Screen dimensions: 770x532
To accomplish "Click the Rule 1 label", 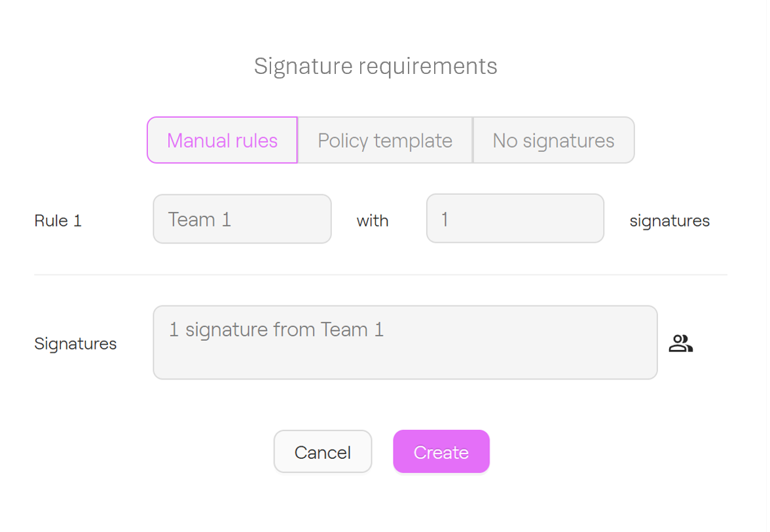I will tap(58, 221).
